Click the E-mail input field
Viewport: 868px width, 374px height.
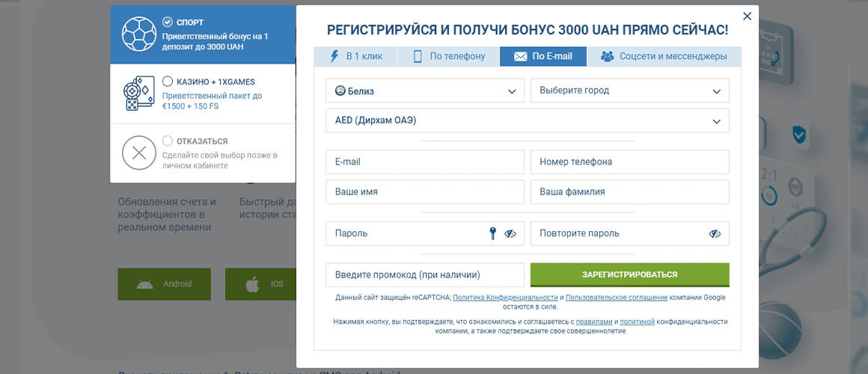(x=425, y=162)
